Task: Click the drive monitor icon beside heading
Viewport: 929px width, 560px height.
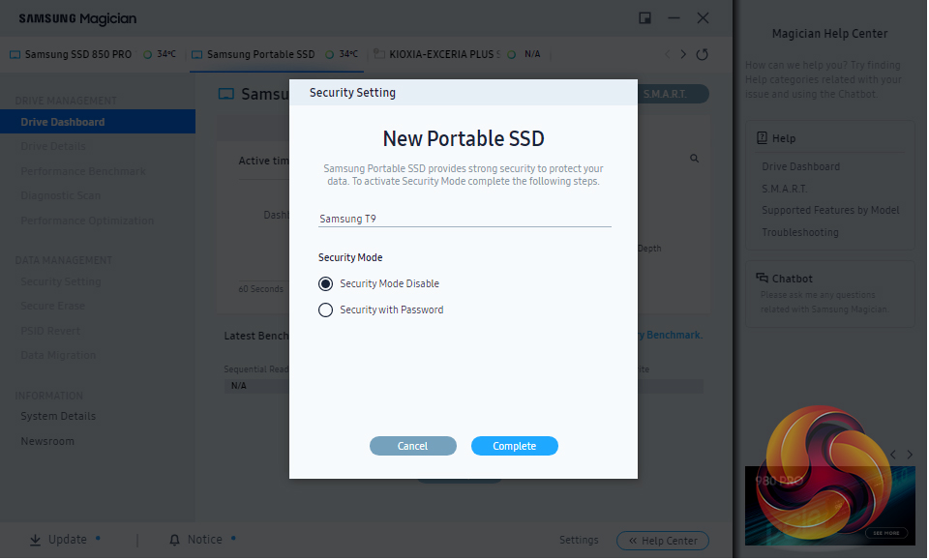Action: click(226, 94)
